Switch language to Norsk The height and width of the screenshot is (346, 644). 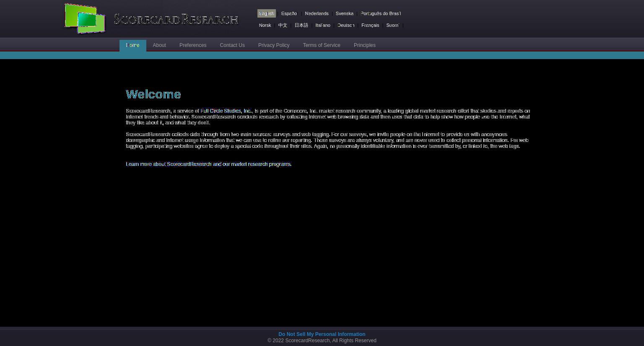(265, 25)
